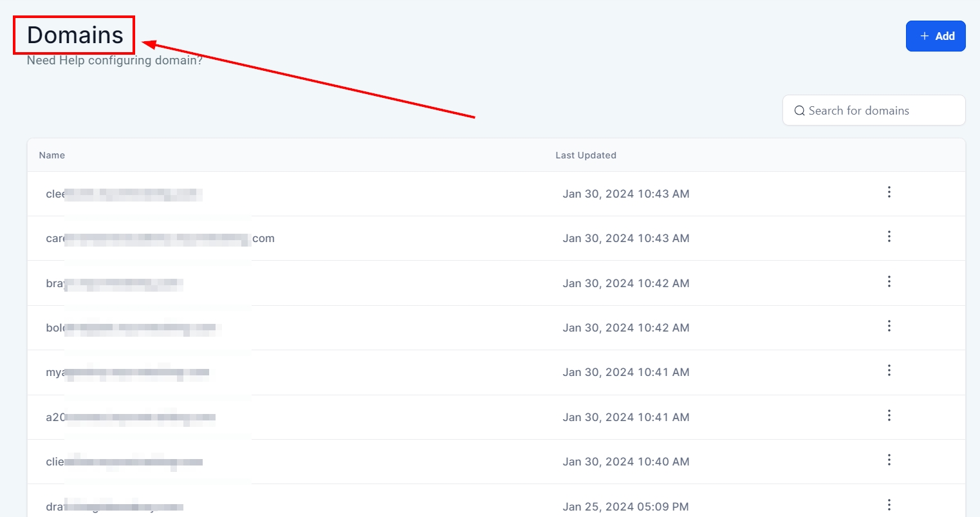
Task: Focus the 'Search for domains' field
Action: point(873,111)
